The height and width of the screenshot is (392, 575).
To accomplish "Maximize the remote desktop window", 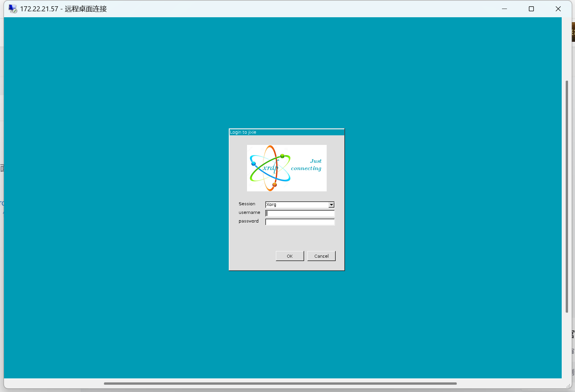I will pos(531,9).
